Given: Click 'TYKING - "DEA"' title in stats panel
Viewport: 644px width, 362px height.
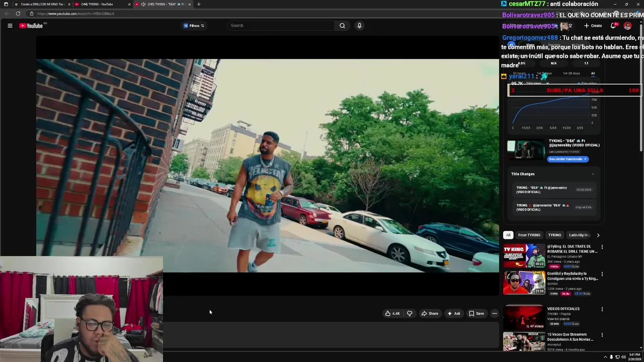Looking at the screenshot, I should click(574, 143).
